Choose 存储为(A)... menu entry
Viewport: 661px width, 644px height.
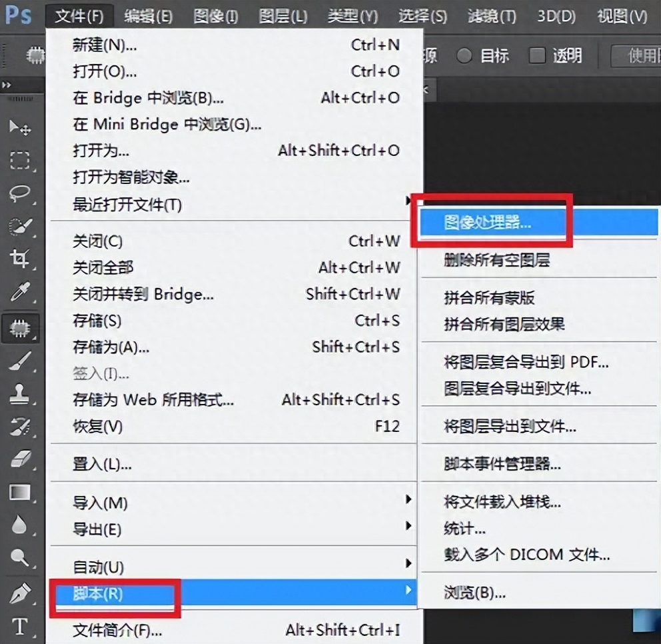click(234, 347)
